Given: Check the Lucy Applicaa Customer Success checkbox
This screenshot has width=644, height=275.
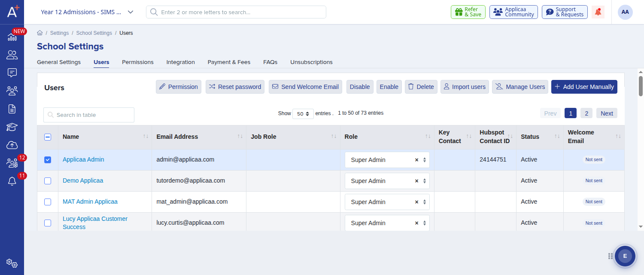Looking at the screenshot, I should (x=48, y=223).
